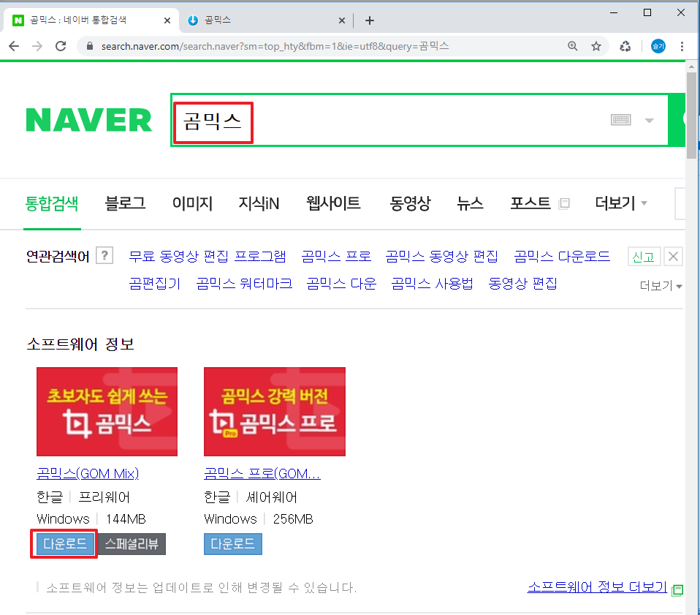Close the related searches box
This screenshot has height=615, width=700.
(x=673, y=257)
